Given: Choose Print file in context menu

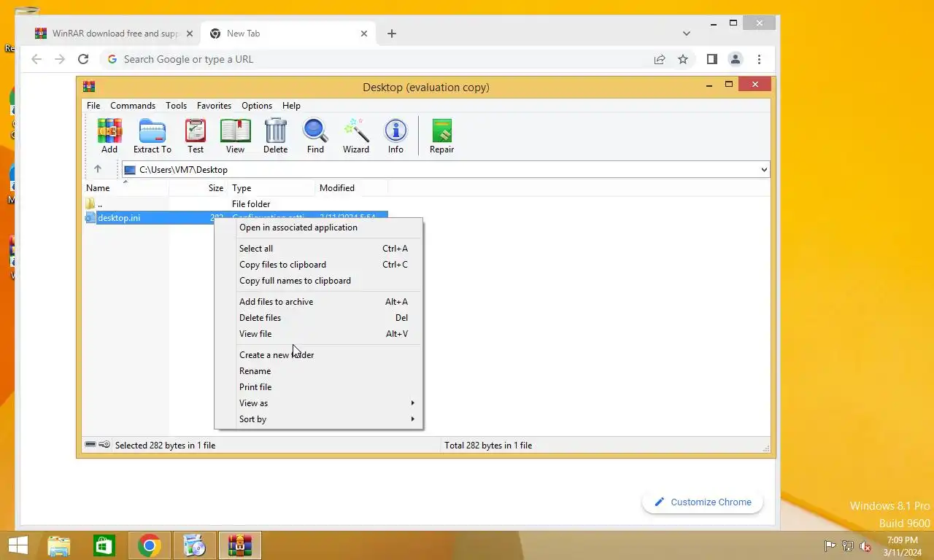Looking at the screenshot, I should pos(319,387).
